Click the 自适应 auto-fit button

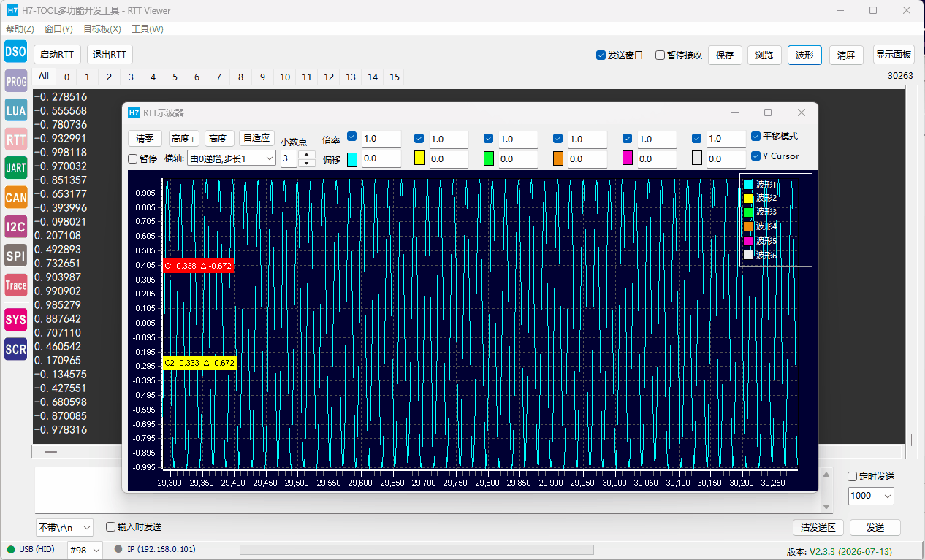(x=257, y=138)
